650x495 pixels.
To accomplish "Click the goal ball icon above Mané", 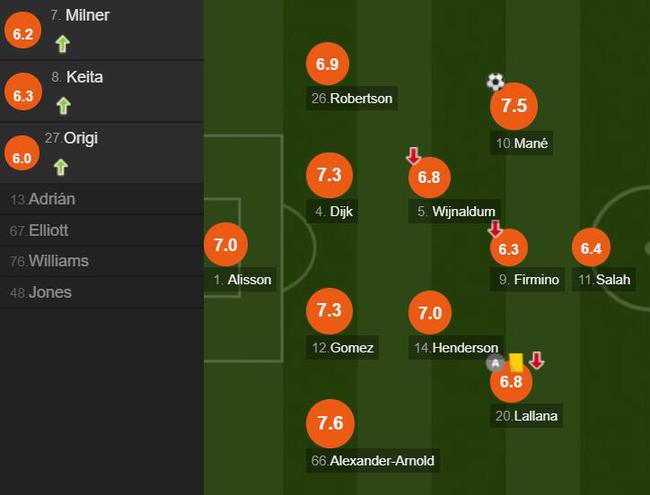I will (495, 82).
